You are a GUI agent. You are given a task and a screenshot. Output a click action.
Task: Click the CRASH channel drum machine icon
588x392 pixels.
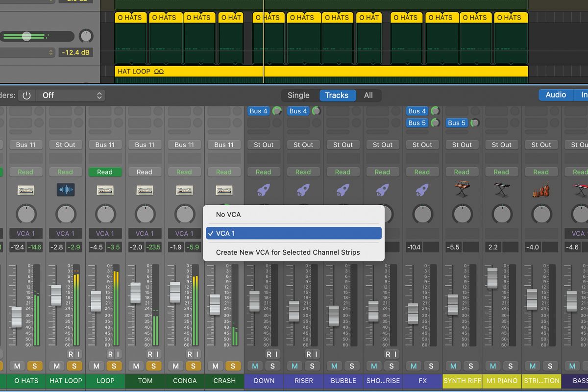[x=224, y=190]
